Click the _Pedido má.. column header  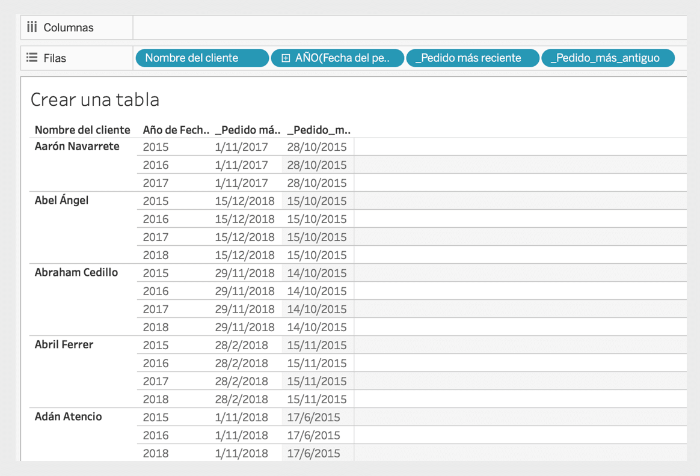pos(248,130)
